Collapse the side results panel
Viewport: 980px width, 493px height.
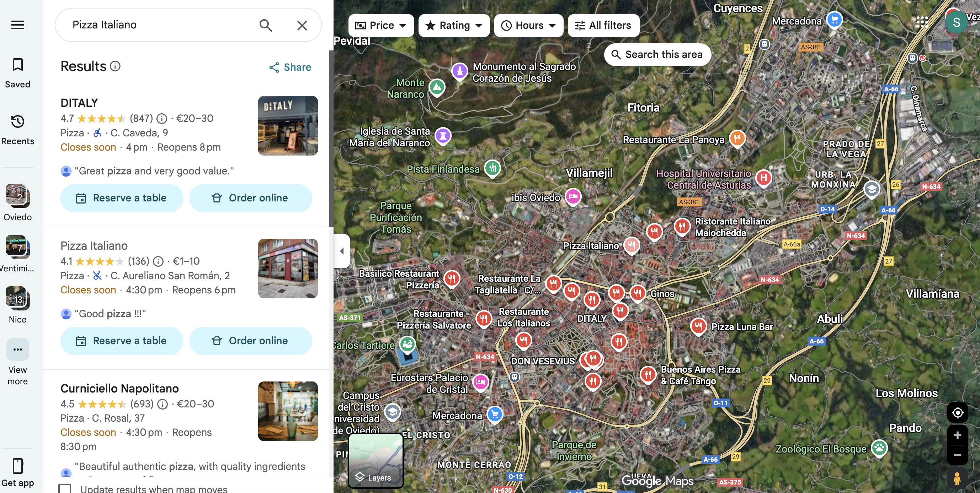pyautogui.click(x=342, y=251)
